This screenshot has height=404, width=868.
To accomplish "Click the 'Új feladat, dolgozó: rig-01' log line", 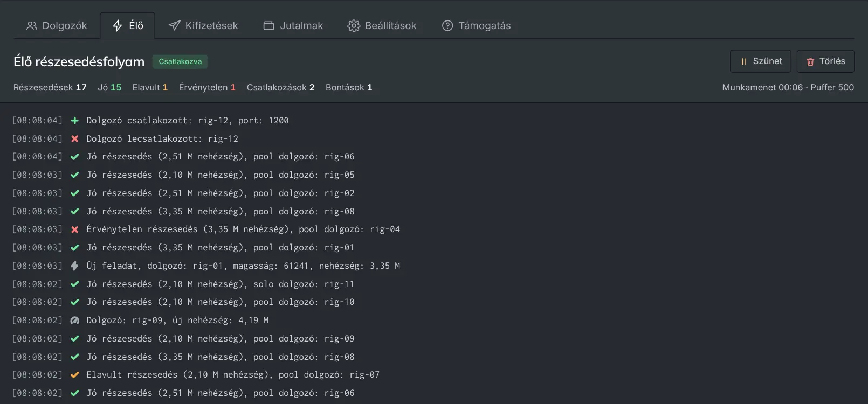I will pos(243,266).
